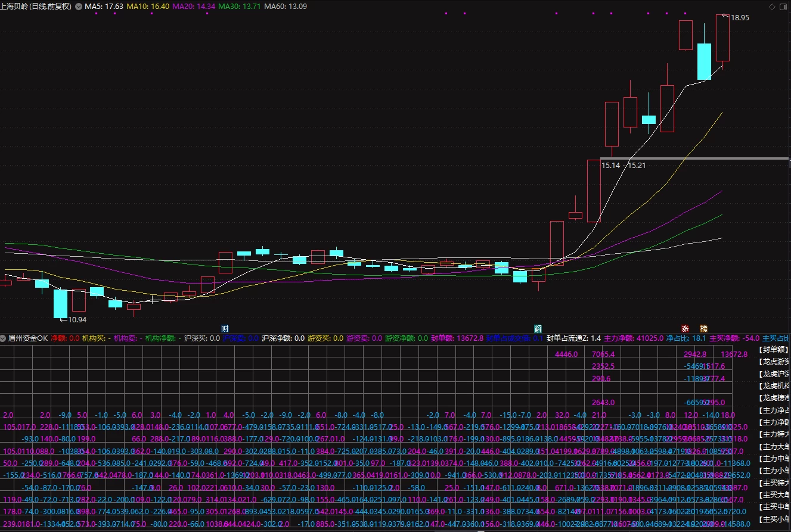Click the 2942.8 cell in 封单额 row
Screen dimensions: 791x532
(x=694, y=354)
